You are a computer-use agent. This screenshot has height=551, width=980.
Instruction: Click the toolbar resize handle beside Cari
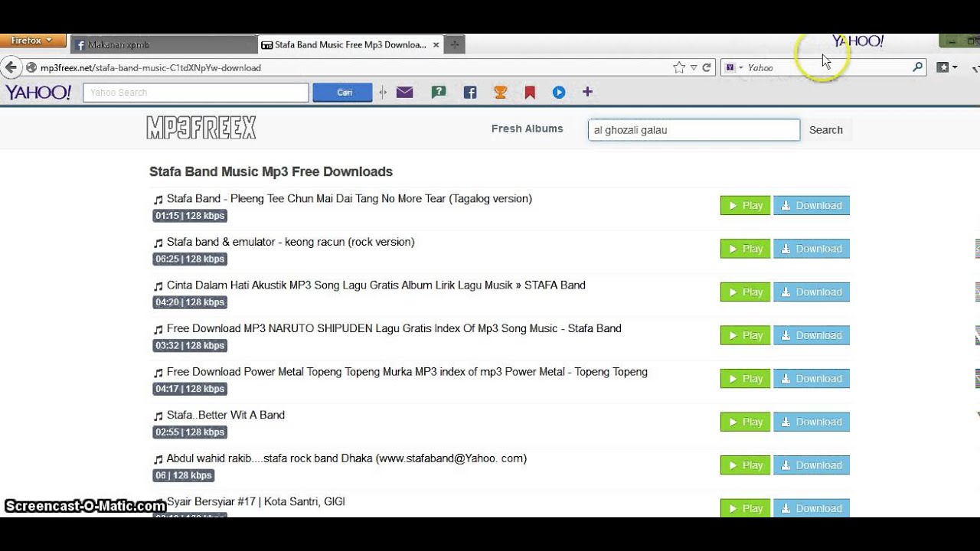(x=383, y=93)
